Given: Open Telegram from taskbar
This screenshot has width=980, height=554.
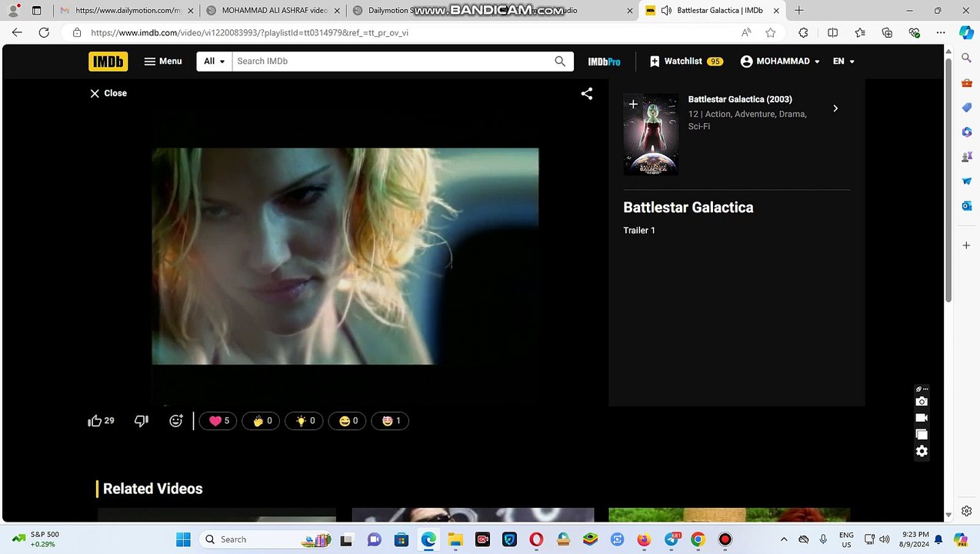Looking at the screenshot, I should pos(672,539).
